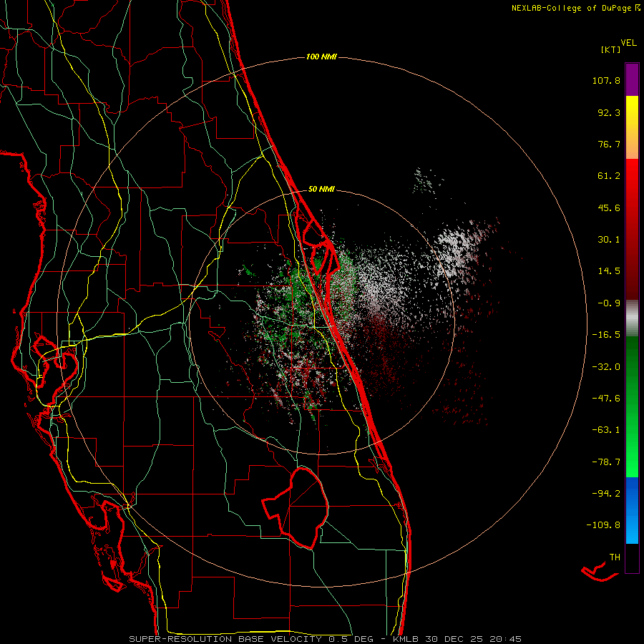Click the -32.0 velocity scale value

click(606, 367)
